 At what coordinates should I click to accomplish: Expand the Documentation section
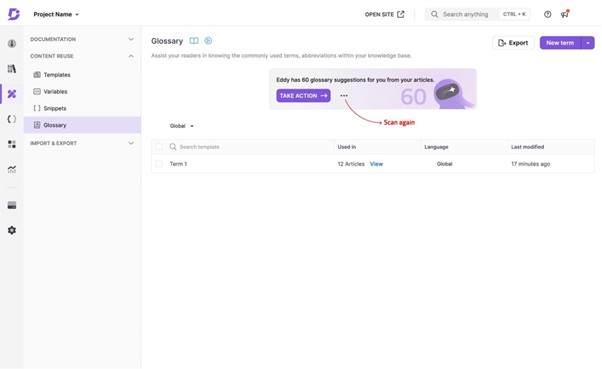[82, 39]
